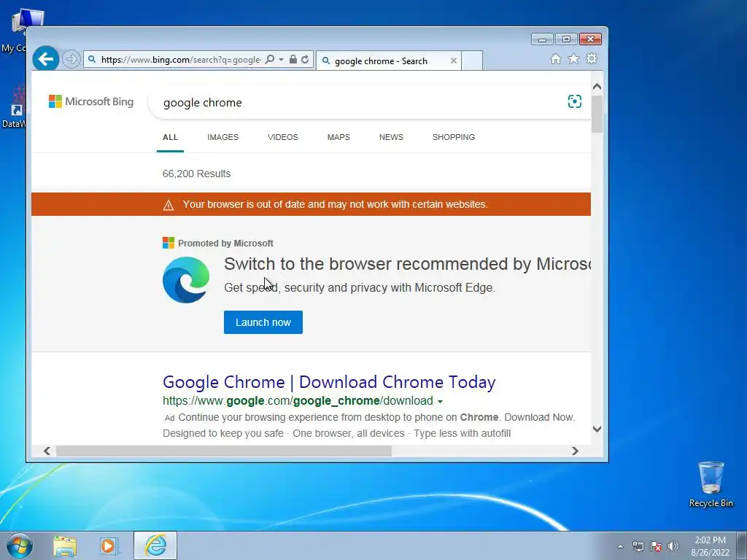Click the vertical scrollbar down arrow
The height and width of the screenshot is (560, 747).
coord(597,429)
